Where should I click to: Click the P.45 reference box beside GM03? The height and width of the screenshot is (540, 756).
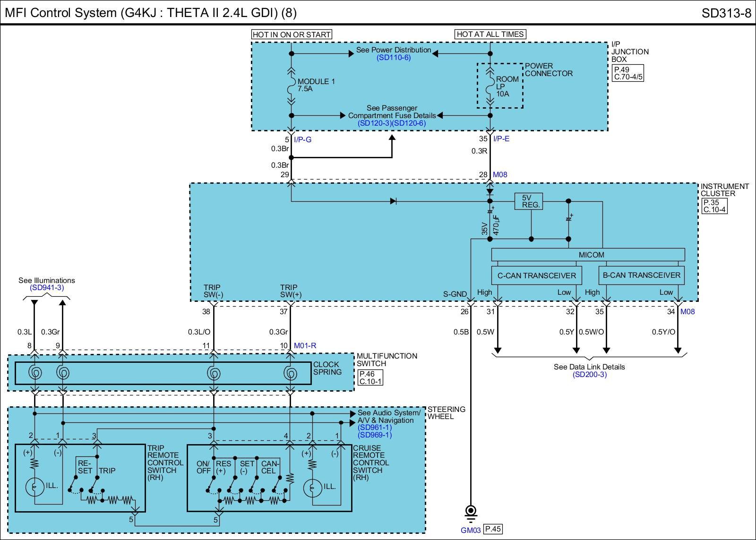point(493,529)
